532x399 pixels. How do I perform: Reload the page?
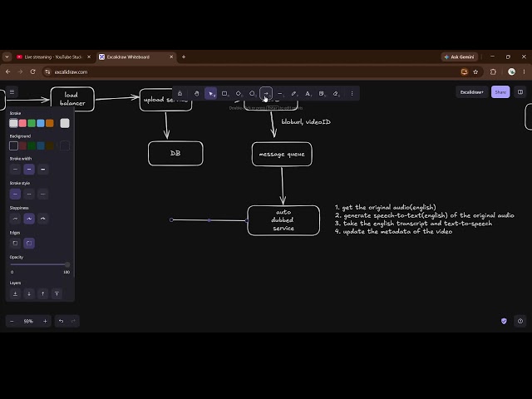(33, 72)
